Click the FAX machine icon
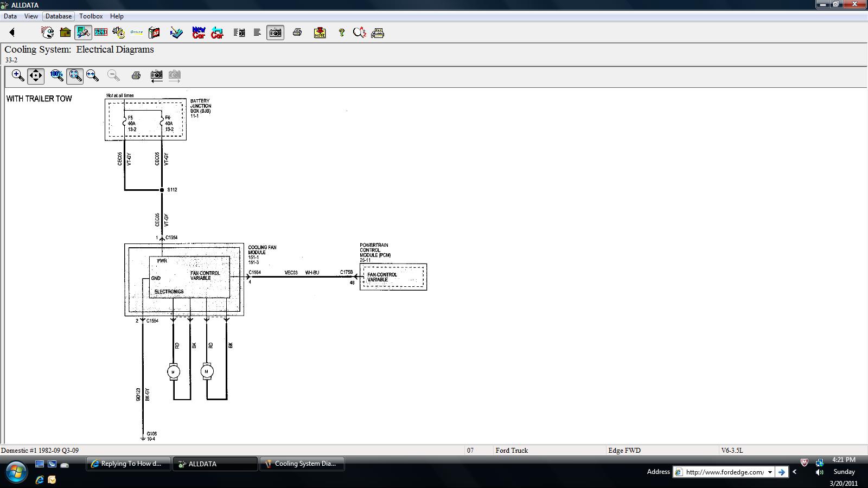This screenshot has height=488, width=868. [378, 33]
